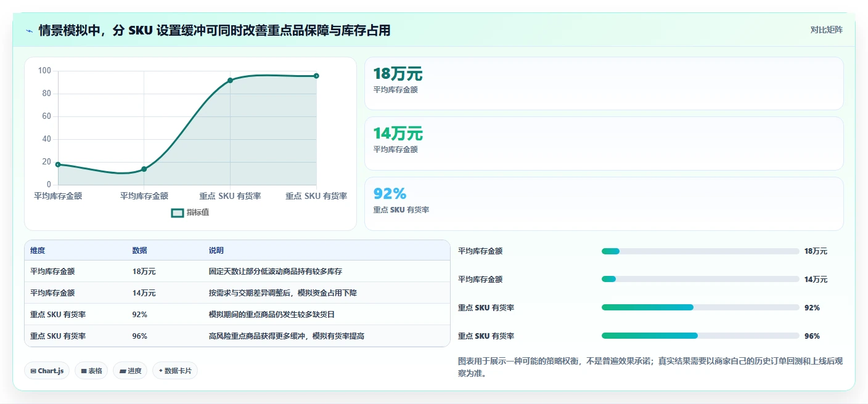Click the 92% cell in the table

(140, 315)
